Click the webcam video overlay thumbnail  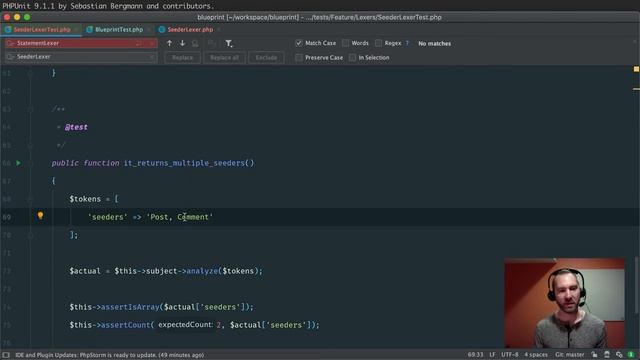pyautogui.click(x=564, y=303)
